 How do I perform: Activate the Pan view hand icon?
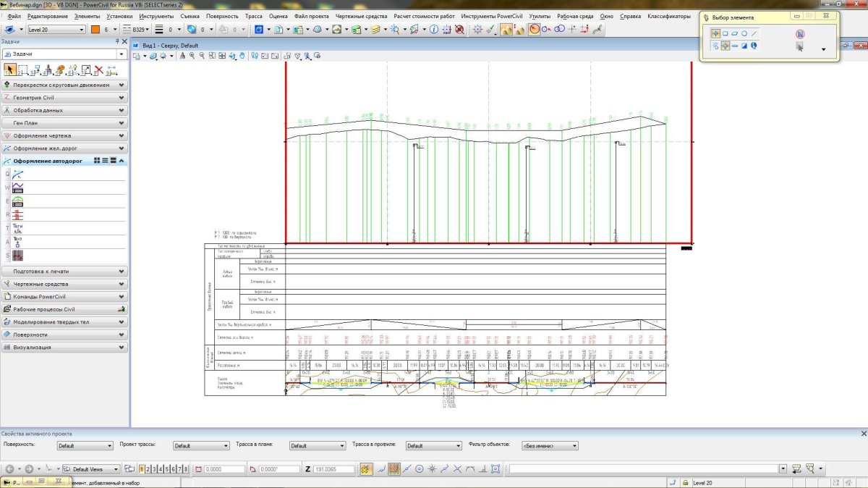(243, 56)
